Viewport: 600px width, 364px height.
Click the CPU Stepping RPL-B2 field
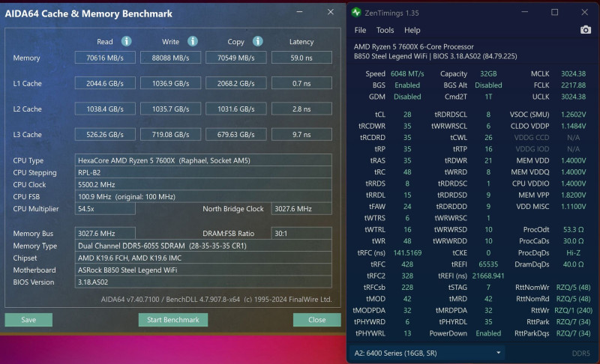point(203,173)
